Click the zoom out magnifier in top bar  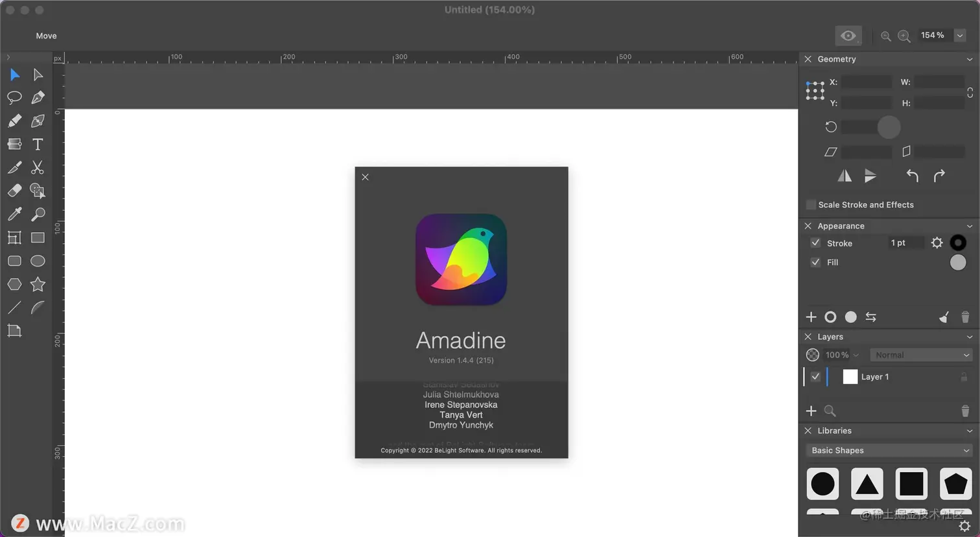[885, 36]
